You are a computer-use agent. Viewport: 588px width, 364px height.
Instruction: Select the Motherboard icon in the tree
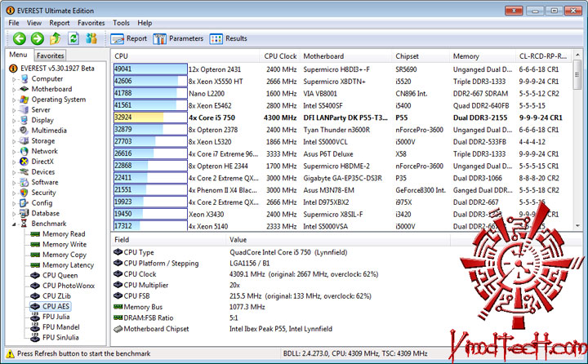[x=24, y=89]
